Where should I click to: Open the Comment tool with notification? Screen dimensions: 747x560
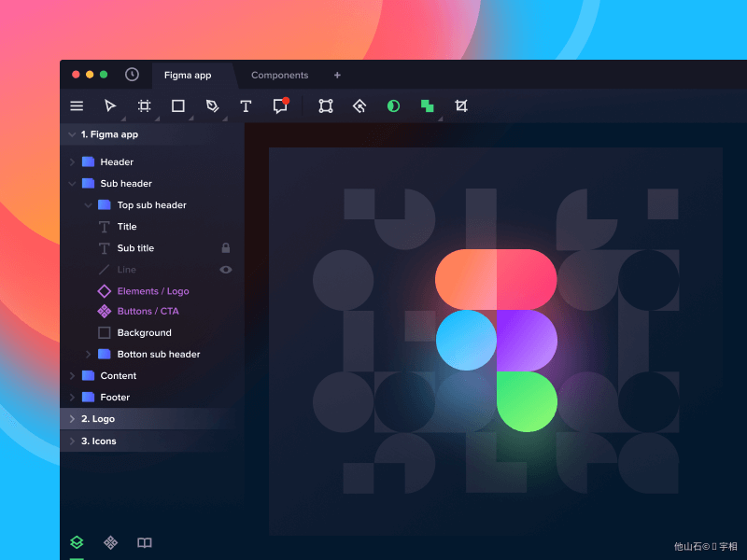coord(280,105)
